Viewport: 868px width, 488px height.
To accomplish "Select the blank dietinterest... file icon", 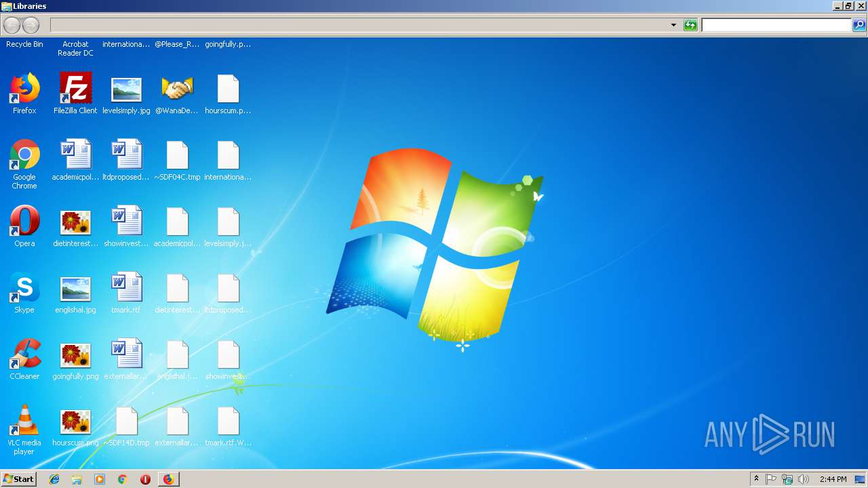I will point(177,288).
